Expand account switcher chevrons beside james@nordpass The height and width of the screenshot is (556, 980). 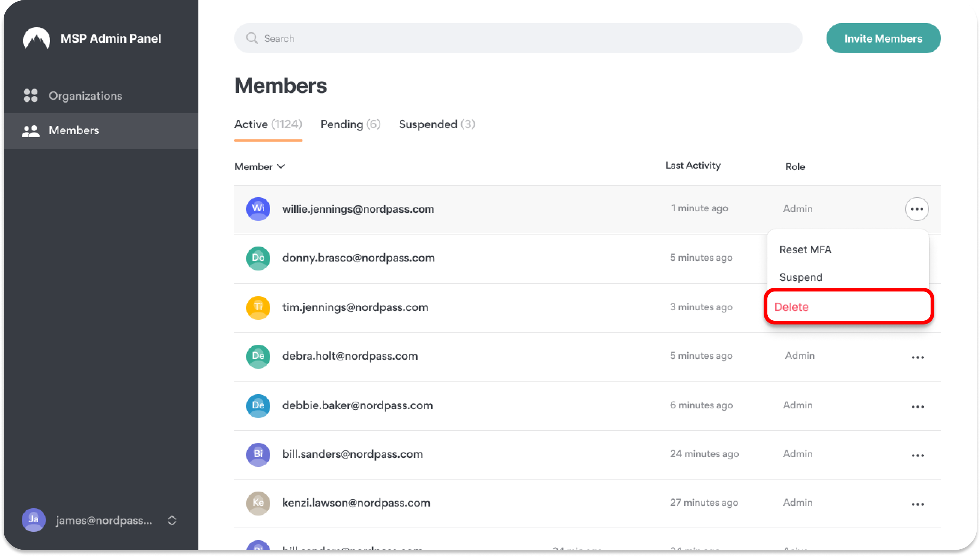tap(172, 520)
